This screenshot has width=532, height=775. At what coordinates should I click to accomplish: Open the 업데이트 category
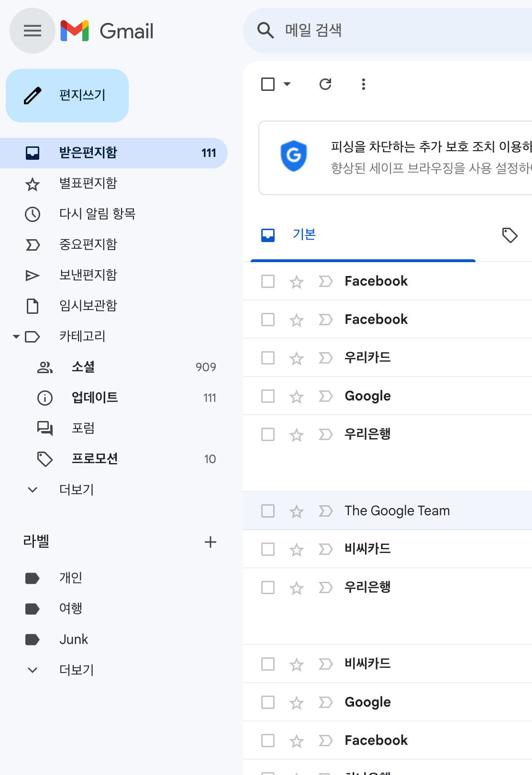[x=114, y=398]
